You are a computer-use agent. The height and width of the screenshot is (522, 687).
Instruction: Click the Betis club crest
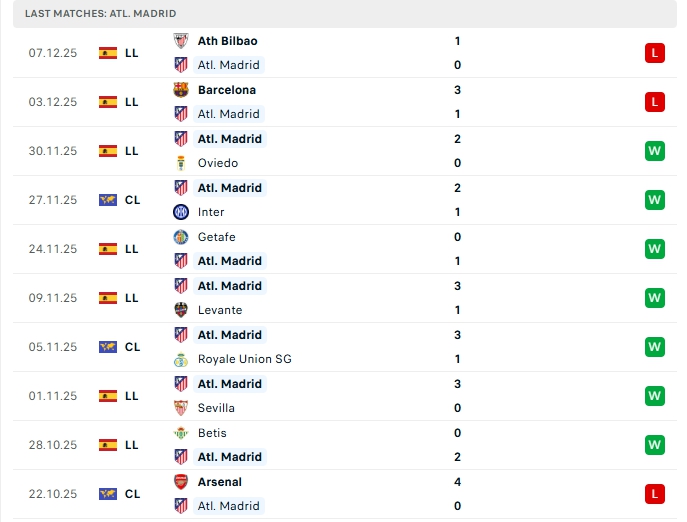pyautogui.click(x=181, y=433)
